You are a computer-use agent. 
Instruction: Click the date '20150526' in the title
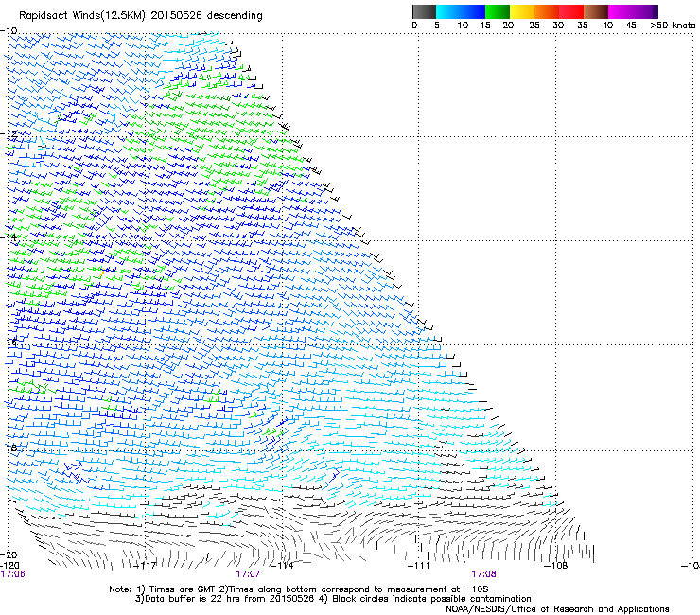176,15
